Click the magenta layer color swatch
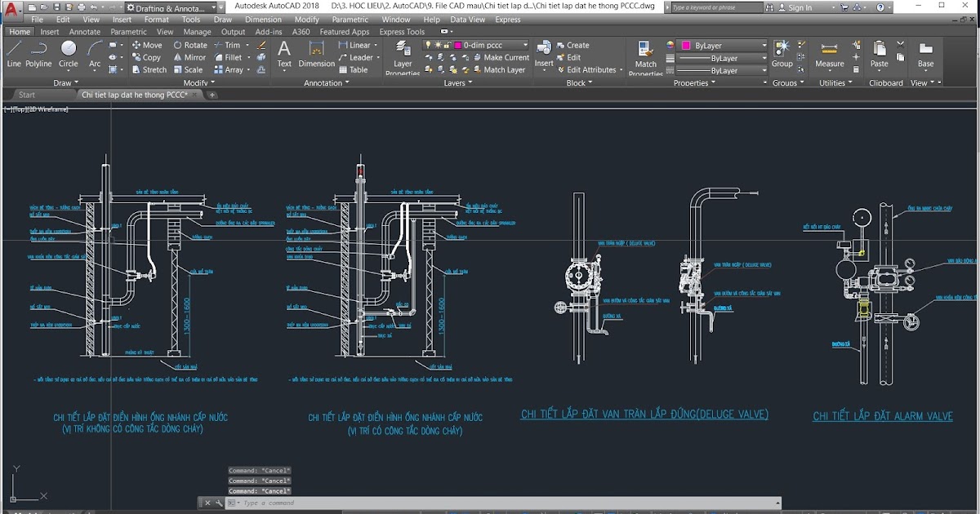The width and height of the screenshot is (980, 514). 457,46
